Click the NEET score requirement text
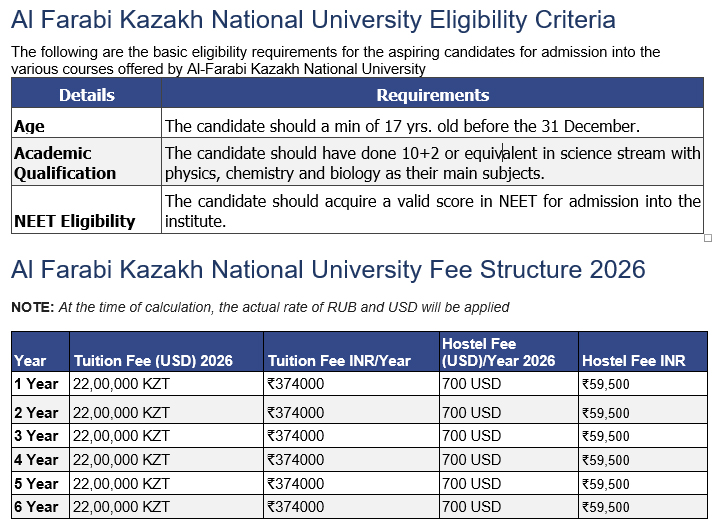Image resolution: width=716 pixels, height=527 pixels. pos(432,210)
